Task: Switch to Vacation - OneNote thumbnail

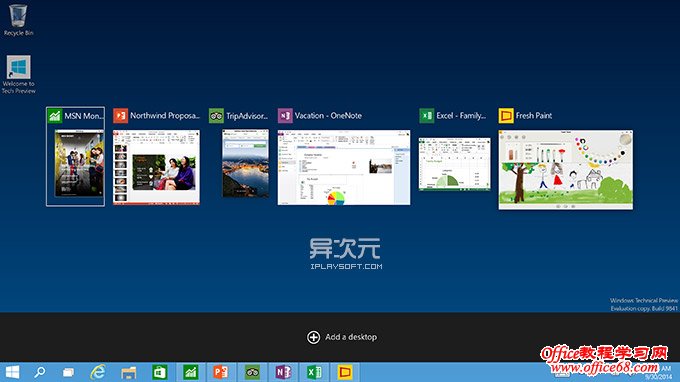Action: tap(344, 167)
